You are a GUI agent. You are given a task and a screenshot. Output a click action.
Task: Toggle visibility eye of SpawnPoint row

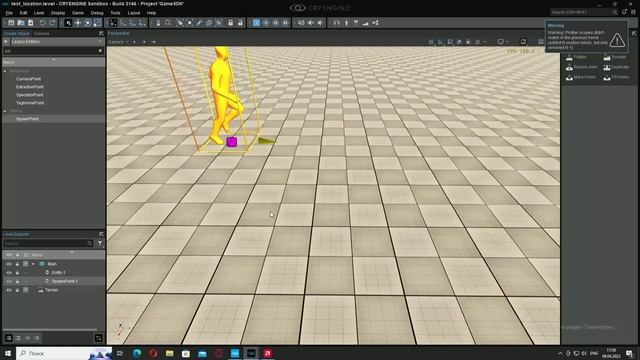click(x=9, y=281)
